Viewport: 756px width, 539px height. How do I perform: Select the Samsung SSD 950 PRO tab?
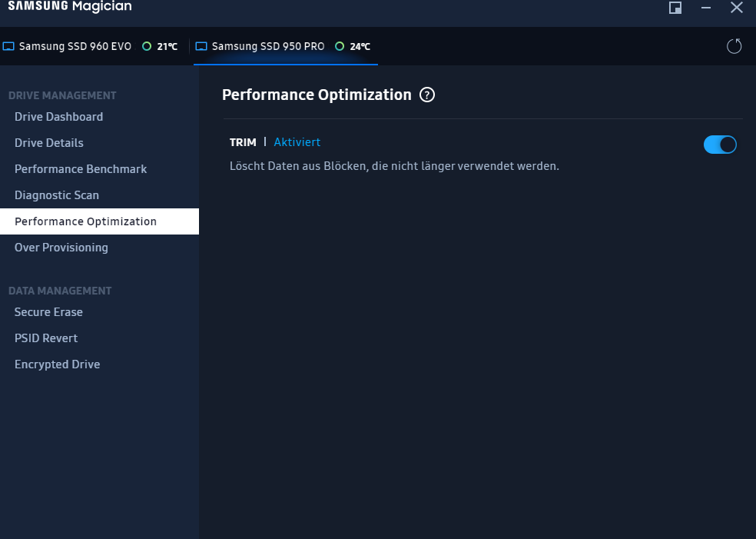click(x=286, y=46)
